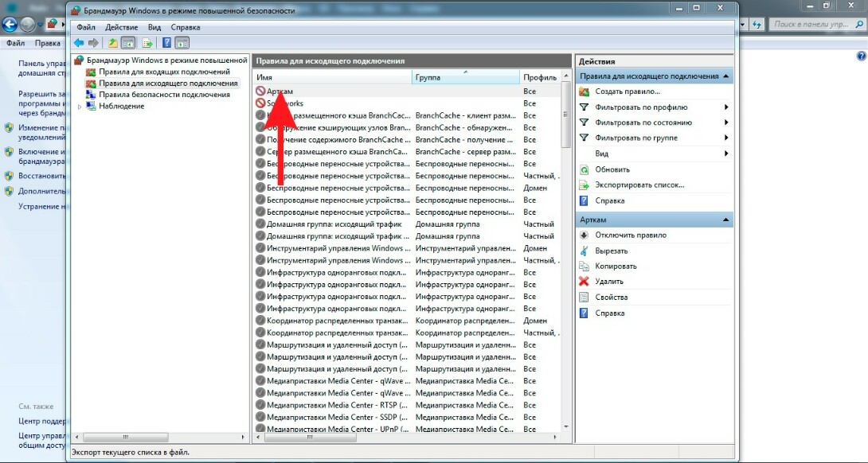868x463 pixels.
Task: Open the Действие menu
Action: point(121,27)
